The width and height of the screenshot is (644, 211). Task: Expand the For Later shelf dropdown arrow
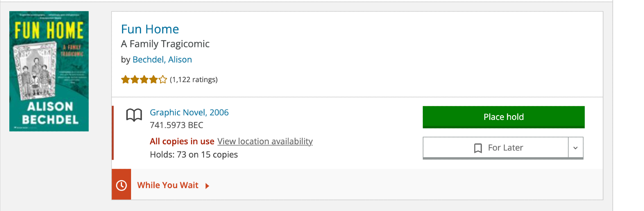575,148
